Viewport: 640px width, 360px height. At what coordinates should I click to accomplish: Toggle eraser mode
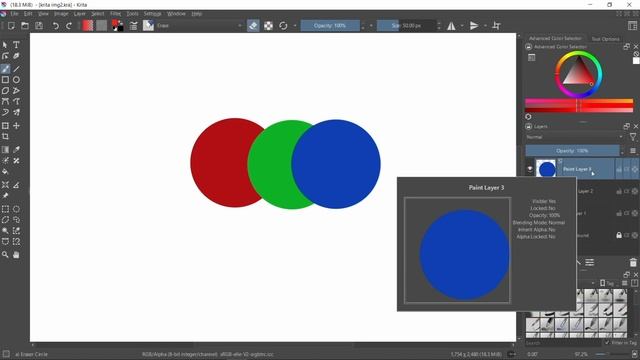pyautogui.click(x=253, y=26)
